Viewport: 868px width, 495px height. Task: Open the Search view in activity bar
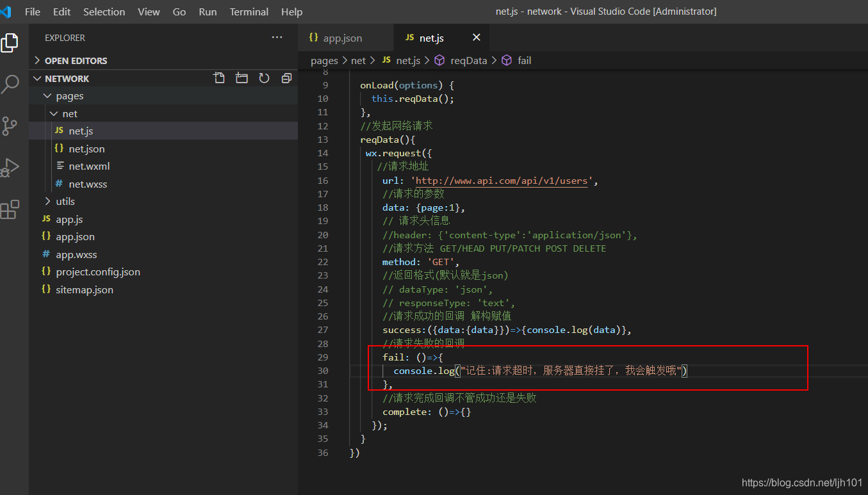(10, 84)
